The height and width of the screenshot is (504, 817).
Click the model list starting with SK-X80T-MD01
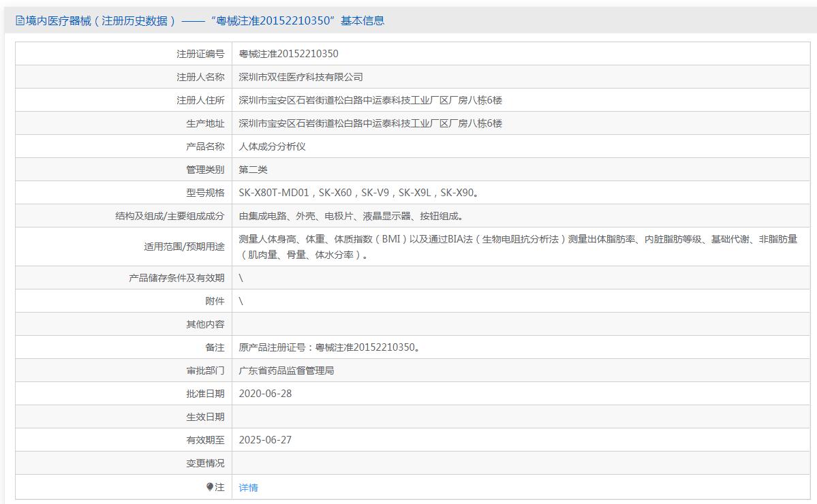click(358, 193)
